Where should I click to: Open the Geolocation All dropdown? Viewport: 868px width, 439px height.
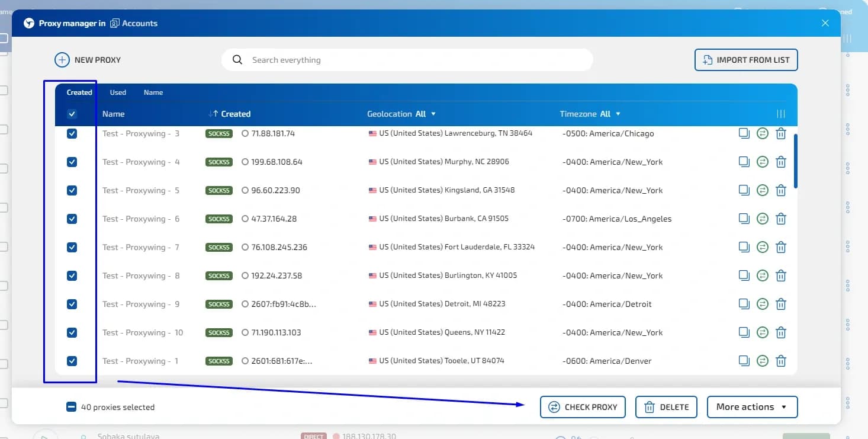tap(433, 114)
